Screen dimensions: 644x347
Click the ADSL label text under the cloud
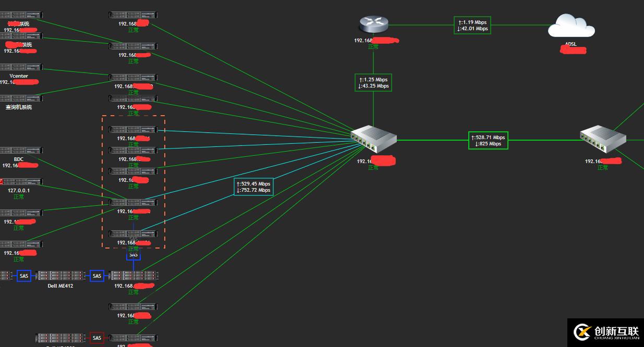pyautogui.click(x=571, y=44)
